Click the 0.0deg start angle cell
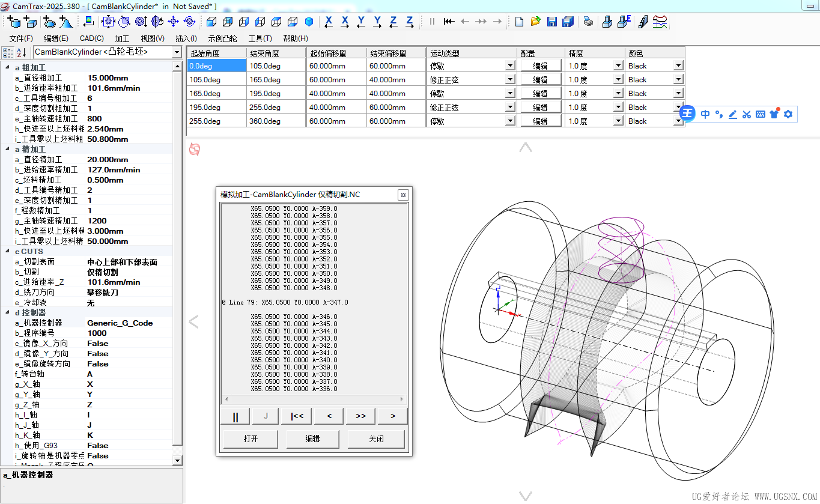 [216, 65]
